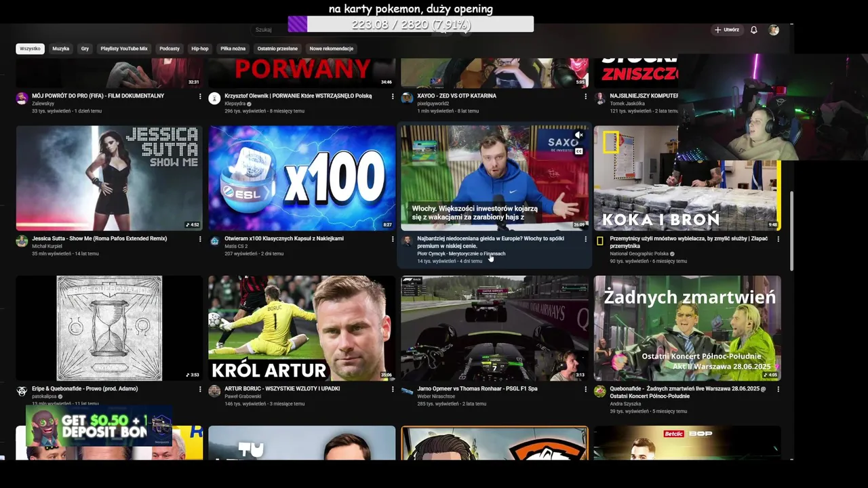
Task: Play the Żadnych zmartwień concert thumbnail
Action: [x=687, y=328]
